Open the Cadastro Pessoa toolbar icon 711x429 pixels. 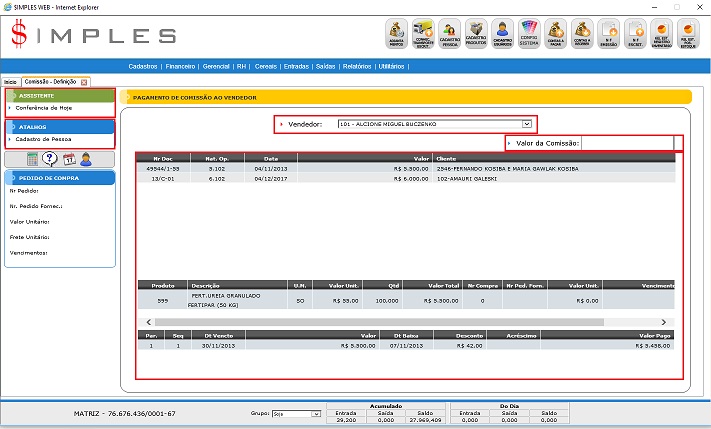[449, 34]
